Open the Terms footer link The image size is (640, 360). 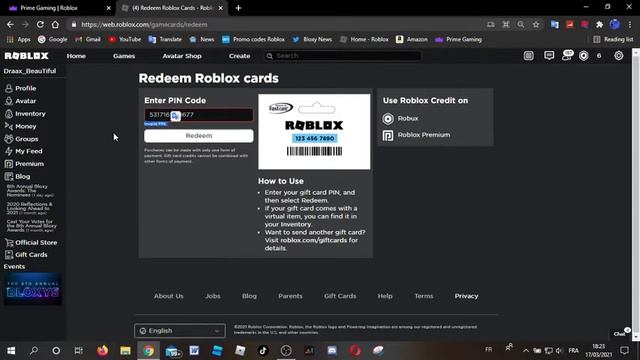(424, 296)
